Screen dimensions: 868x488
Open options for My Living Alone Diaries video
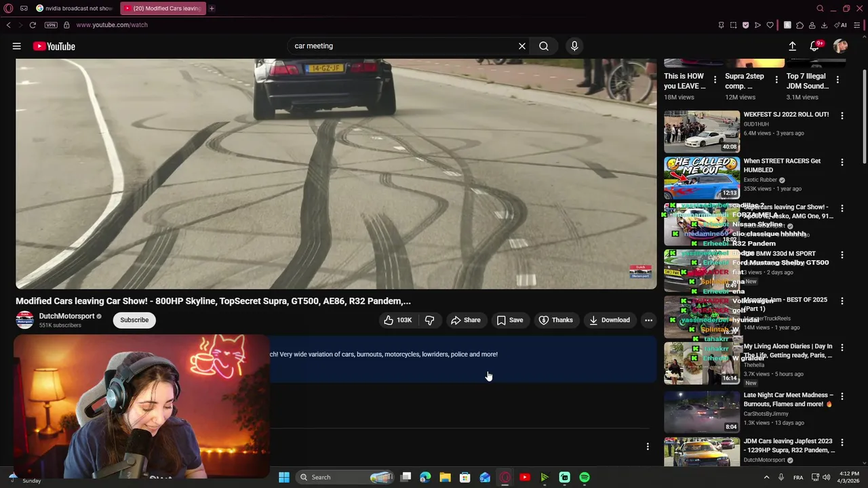[842, 347]
